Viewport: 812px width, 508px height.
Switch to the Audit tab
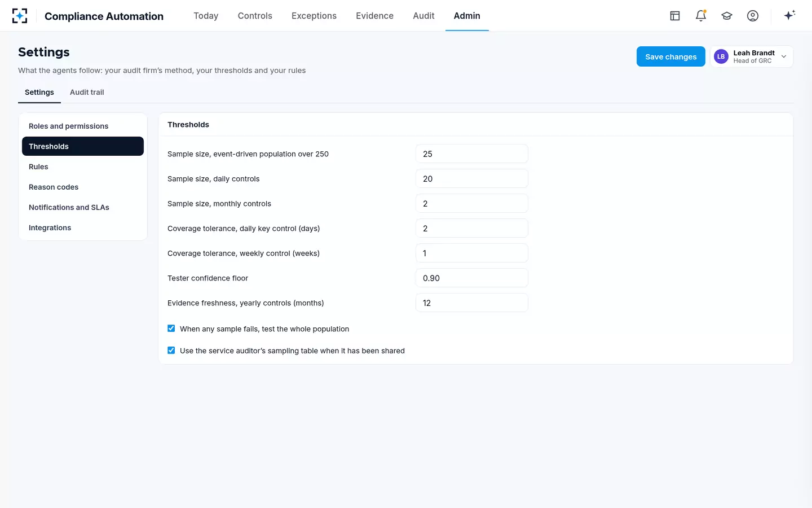[x=423, y=16]
